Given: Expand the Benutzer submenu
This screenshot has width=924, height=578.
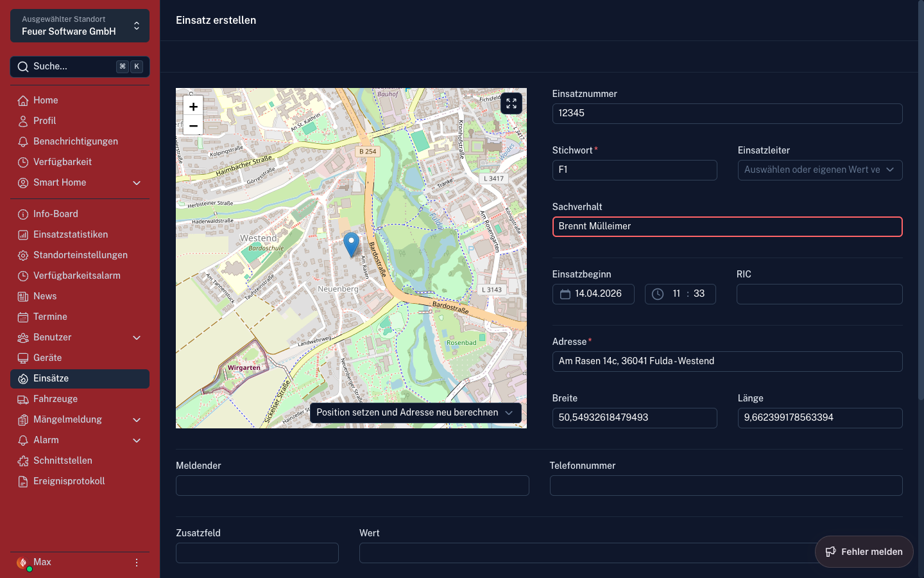Looking at the screenshot, I should tap(137, 338).
